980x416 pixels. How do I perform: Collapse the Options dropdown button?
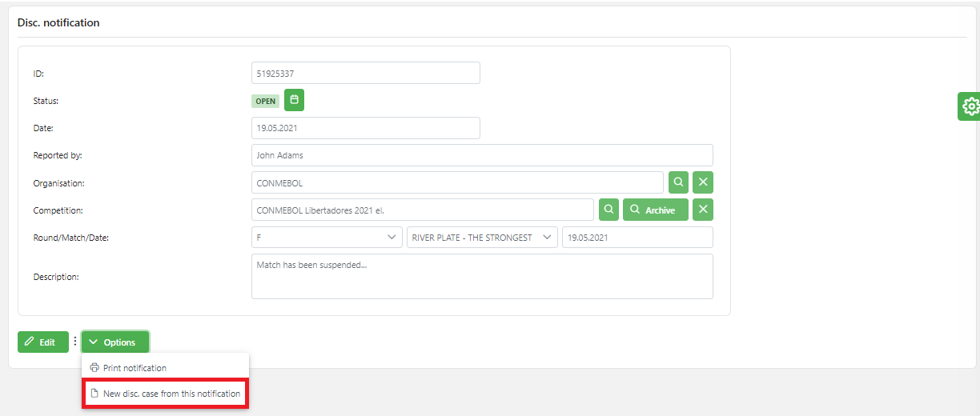114,342
